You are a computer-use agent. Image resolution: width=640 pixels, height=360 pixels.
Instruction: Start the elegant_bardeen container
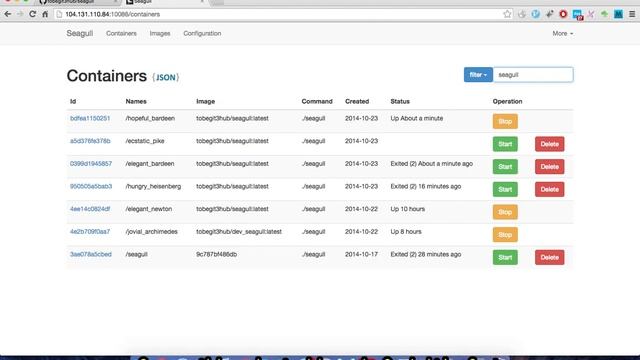(505, 167)
